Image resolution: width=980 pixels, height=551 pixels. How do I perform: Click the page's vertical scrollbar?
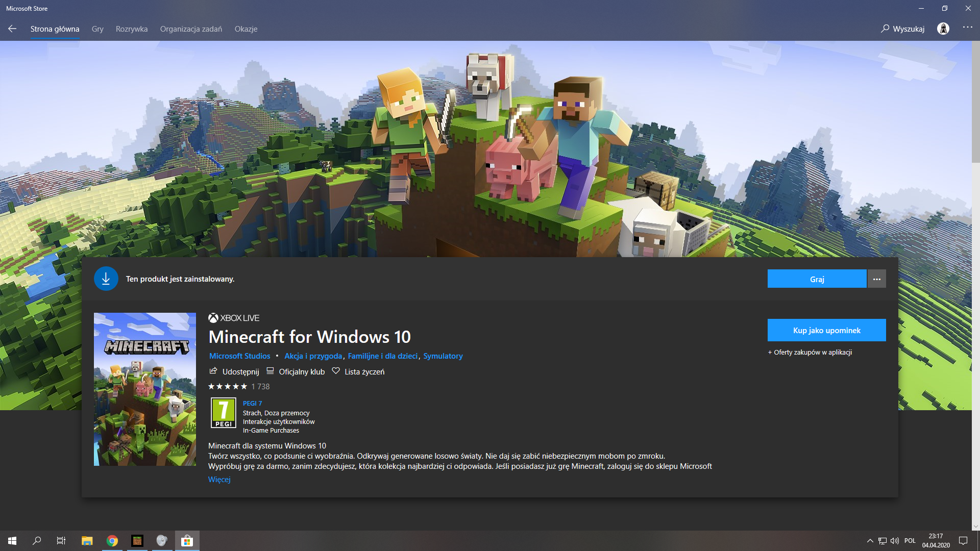[975, 102]
